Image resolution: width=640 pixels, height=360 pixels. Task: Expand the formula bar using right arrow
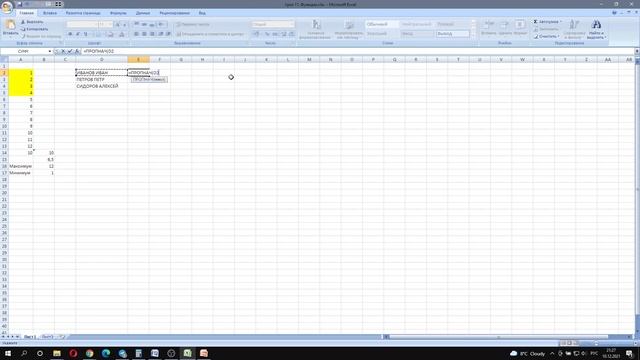tap(637, 51)
